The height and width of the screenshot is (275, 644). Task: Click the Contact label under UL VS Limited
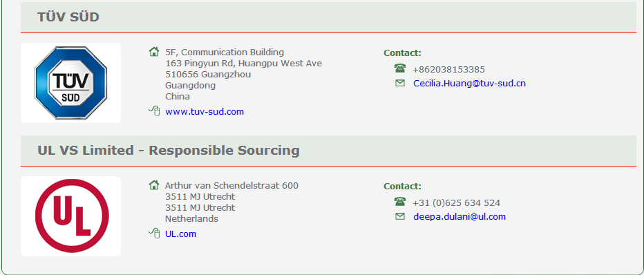click(402, 187)
